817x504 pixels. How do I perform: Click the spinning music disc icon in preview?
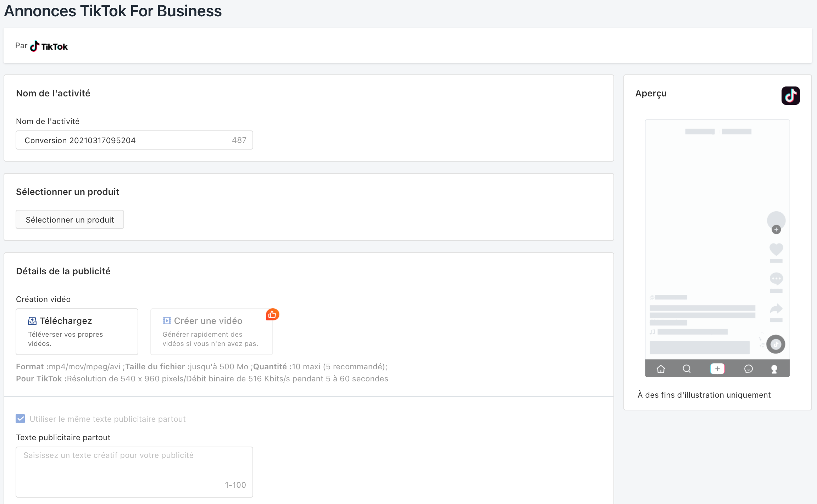[x=776, y=344]
